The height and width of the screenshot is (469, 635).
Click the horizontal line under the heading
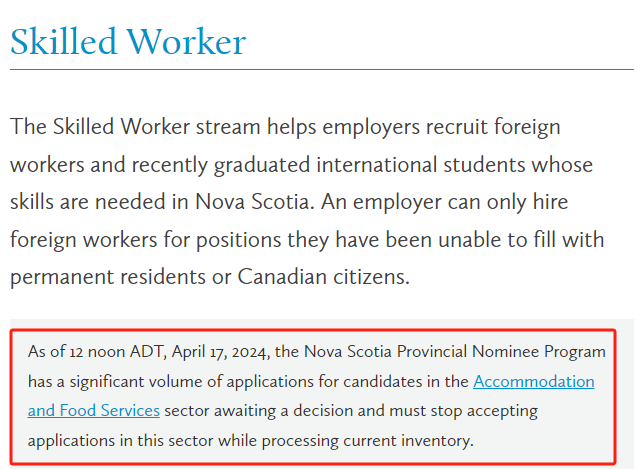point(320,70)
